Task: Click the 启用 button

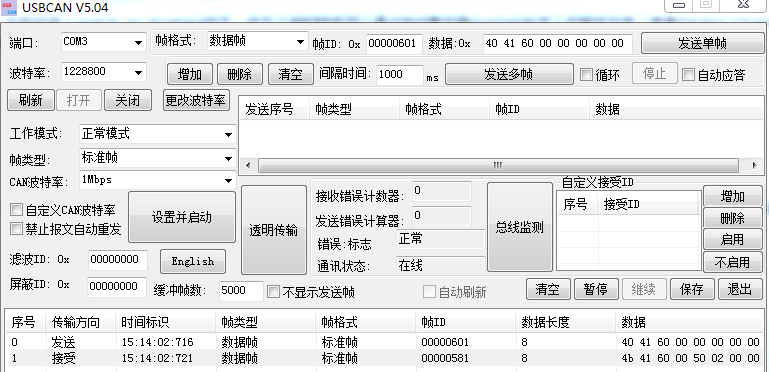Action: 733,239
